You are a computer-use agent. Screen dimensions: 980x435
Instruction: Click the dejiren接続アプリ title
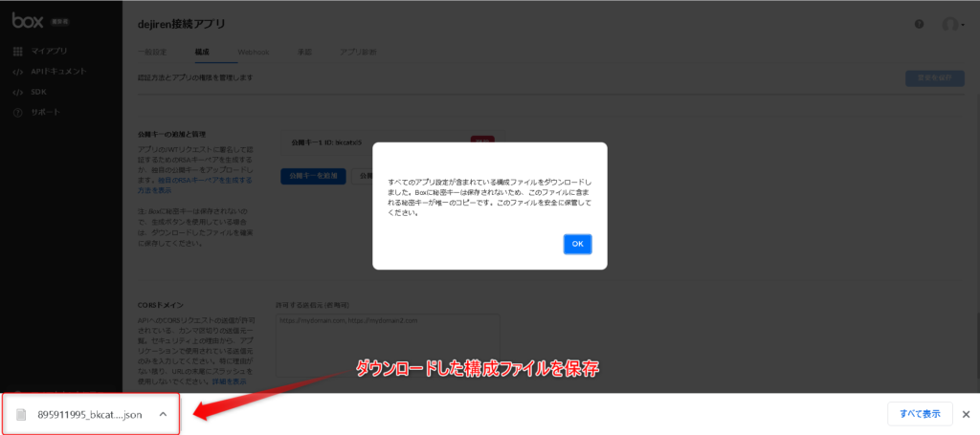[181, 24]
